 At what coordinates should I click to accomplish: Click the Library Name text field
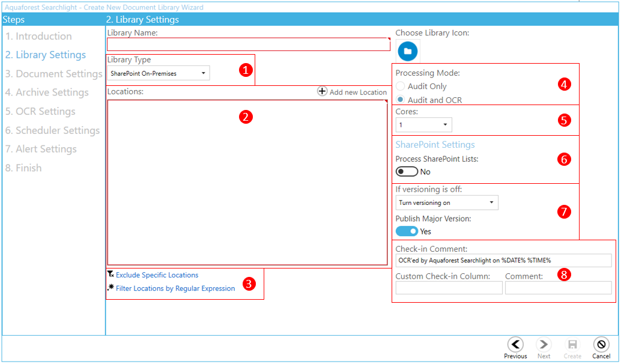[248, 44]
